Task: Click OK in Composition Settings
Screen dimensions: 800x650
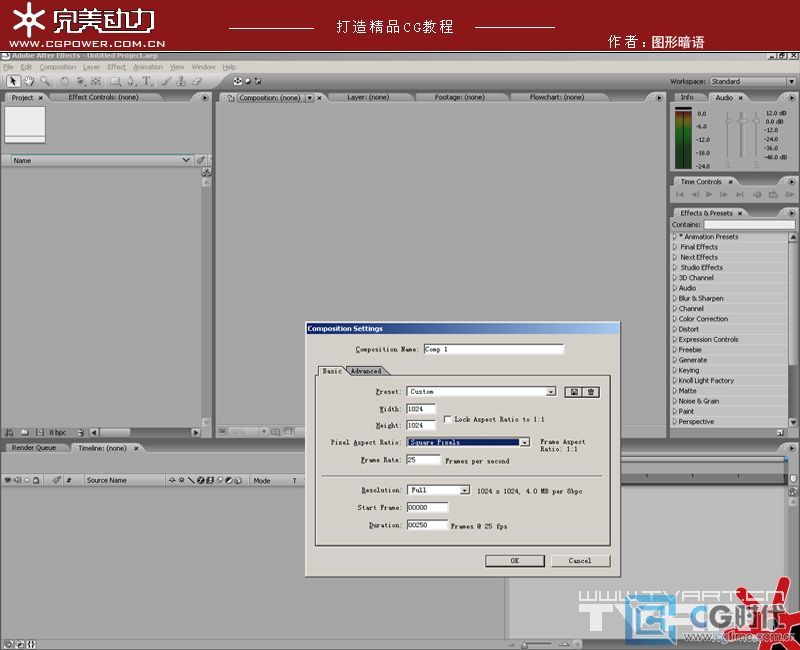Action: [x=515, y=561]
